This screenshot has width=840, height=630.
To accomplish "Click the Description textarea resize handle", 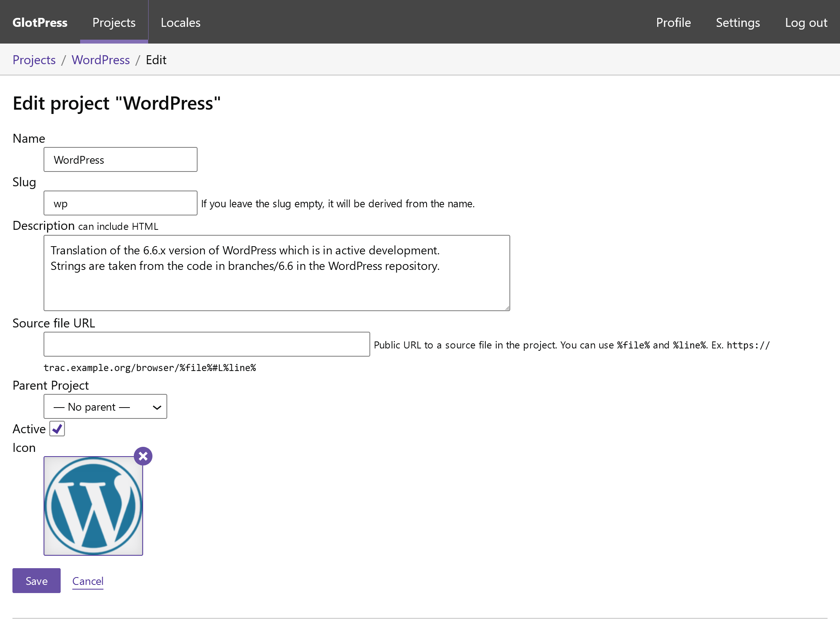I will coord(507,308).
